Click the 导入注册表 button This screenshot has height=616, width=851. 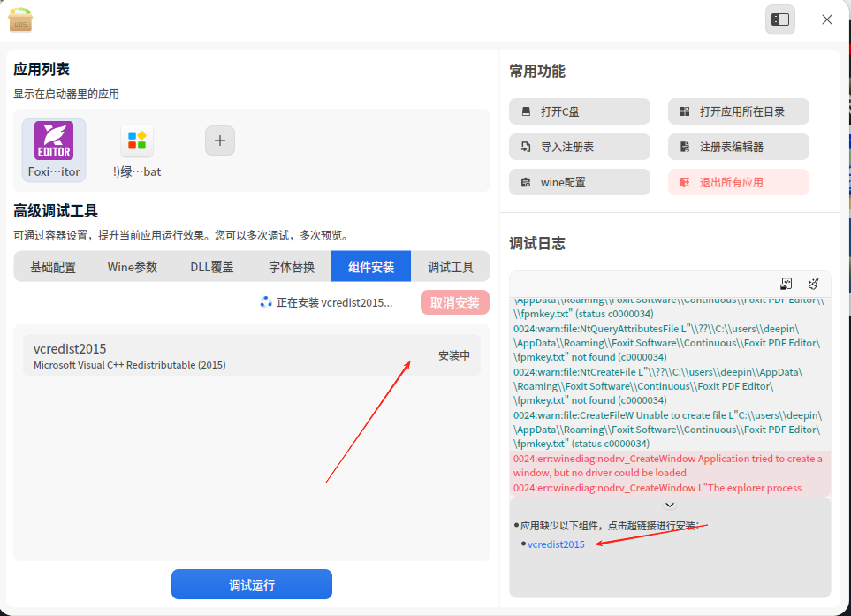click(x=580, y=147)
